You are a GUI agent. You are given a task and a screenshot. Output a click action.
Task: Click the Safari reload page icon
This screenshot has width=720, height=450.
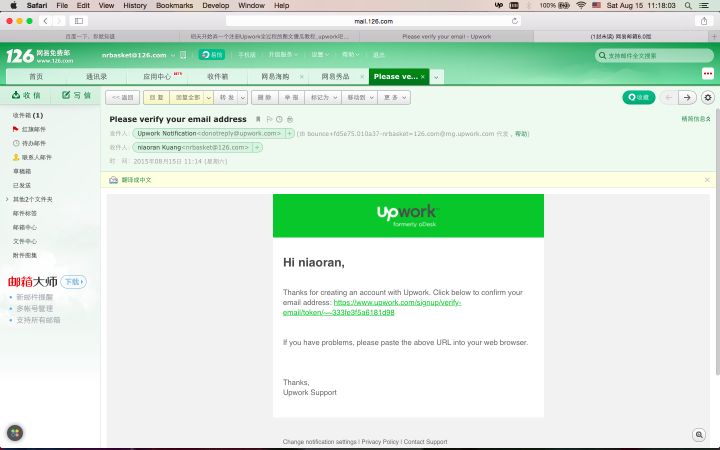coord(515,21)
